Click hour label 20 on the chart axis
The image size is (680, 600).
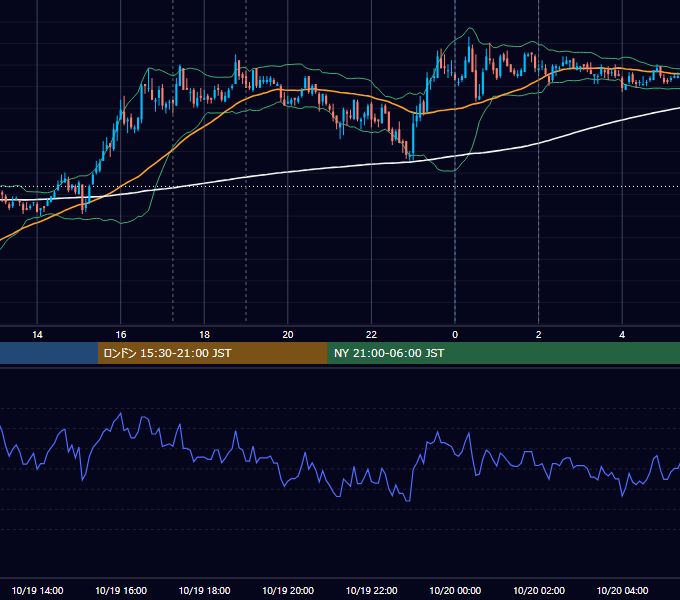point(288,335)
